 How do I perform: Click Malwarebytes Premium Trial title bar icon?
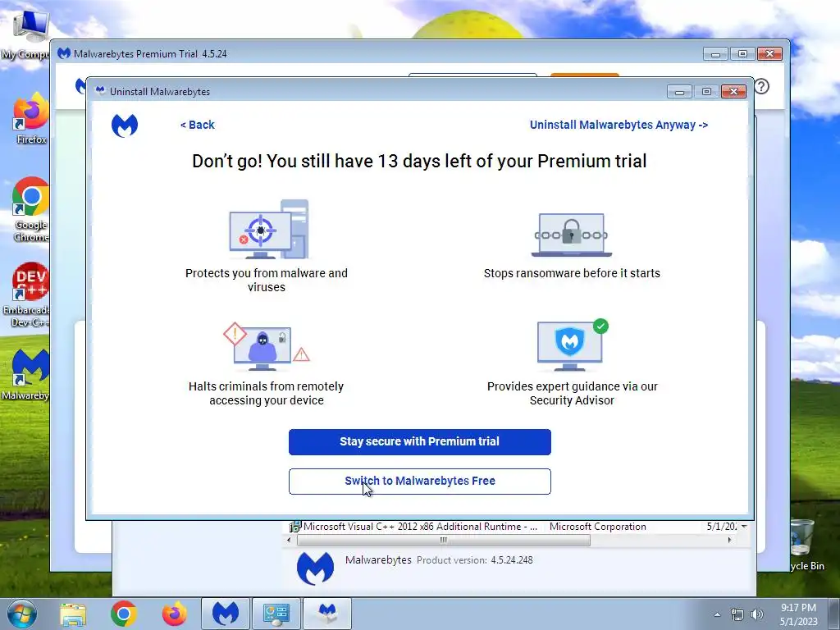(64, 53)
